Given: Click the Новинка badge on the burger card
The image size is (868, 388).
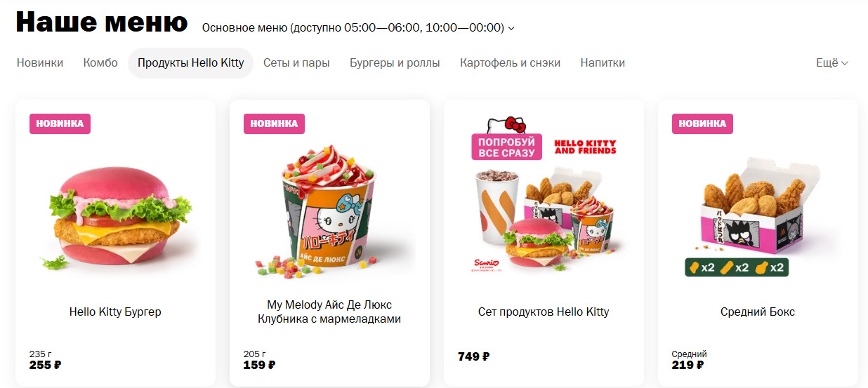Looking at the screenshot, I should click(60, 123).
